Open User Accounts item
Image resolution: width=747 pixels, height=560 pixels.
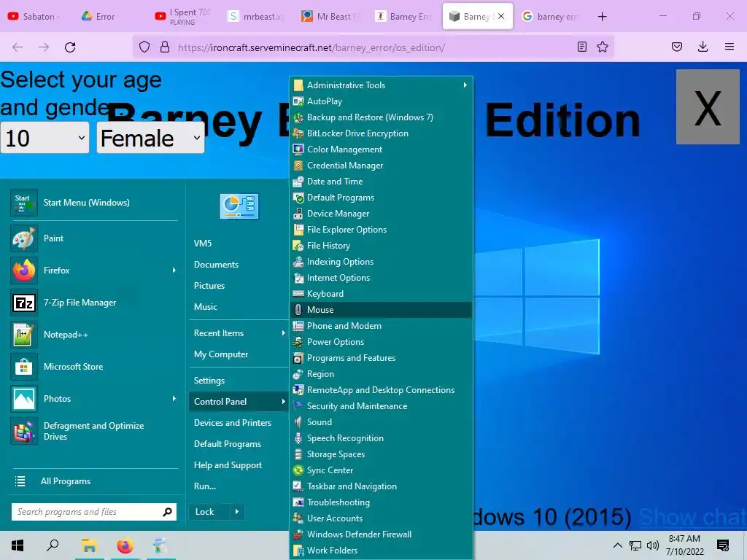381,518
